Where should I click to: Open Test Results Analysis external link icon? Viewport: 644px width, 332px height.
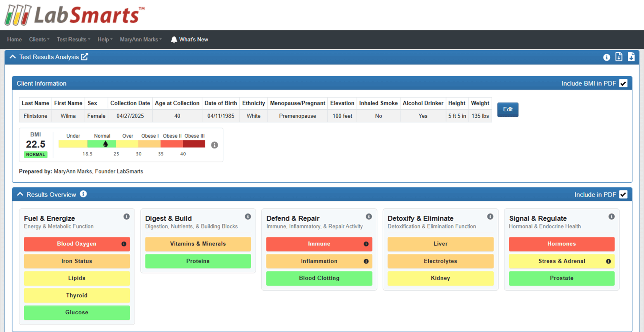[x=85, y=57]
